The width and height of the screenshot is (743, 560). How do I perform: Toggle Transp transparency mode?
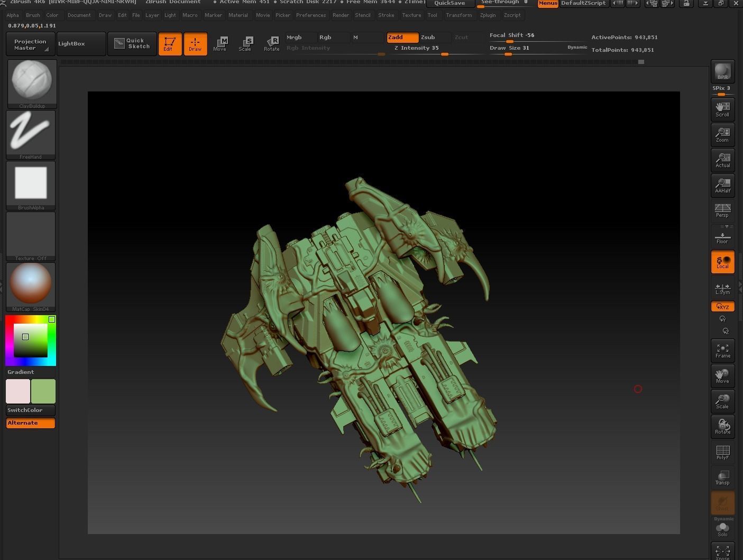722,477
